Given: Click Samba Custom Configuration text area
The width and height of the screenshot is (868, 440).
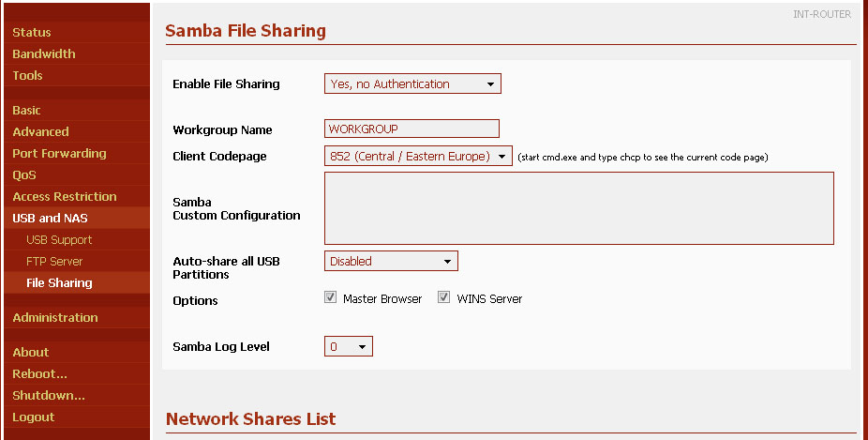Looking at the screenshot, I should (x=579, y=208).
